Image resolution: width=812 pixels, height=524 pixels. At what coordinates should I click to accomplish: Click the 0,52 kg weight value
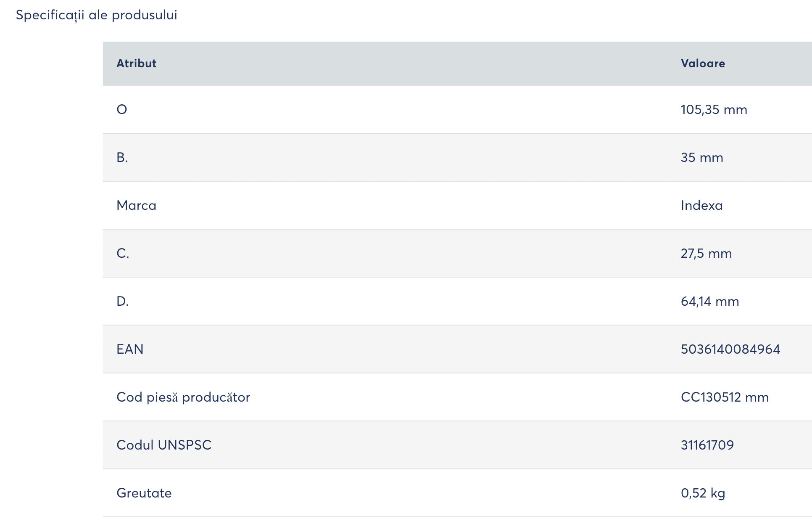(x=703, y=493)
